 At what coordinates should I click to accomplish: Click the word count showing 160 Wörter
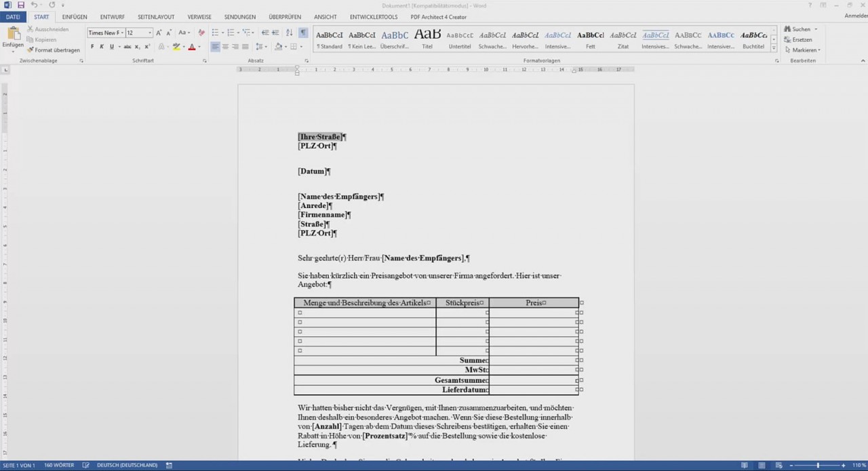pyautogui.click(x=58, y=465)
